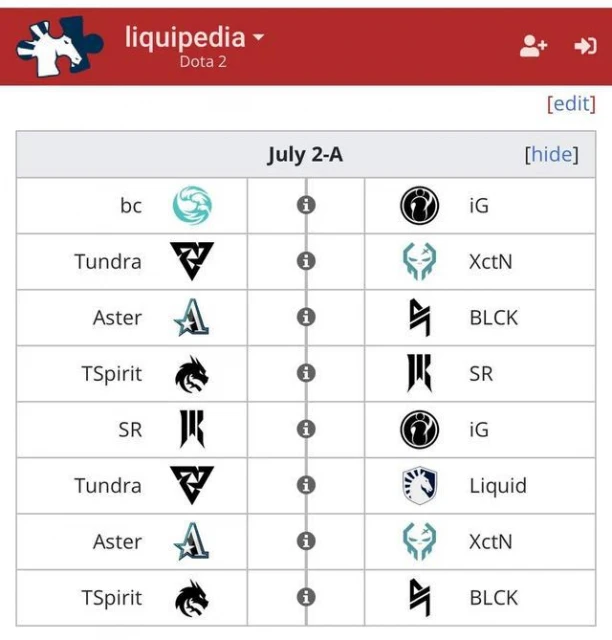Image resolution: width=612 pixels, height=640 pixels.
Task: Open match info for Tundra vs XctN
Action: pos(306,261)
